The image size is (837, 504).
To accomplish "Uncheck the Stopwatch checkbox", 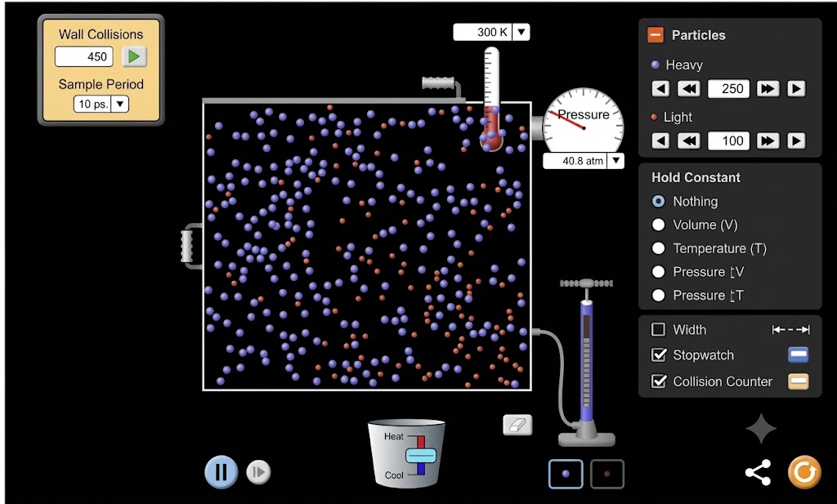I will pos(659,355).
